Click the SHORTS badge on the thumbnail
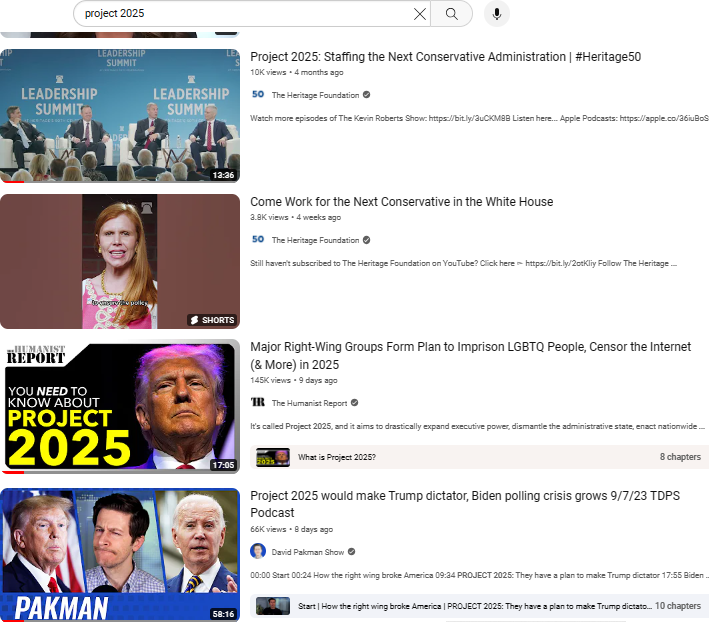Image resolution: width=709 pixels, height=622 pixels. (212, 320)
